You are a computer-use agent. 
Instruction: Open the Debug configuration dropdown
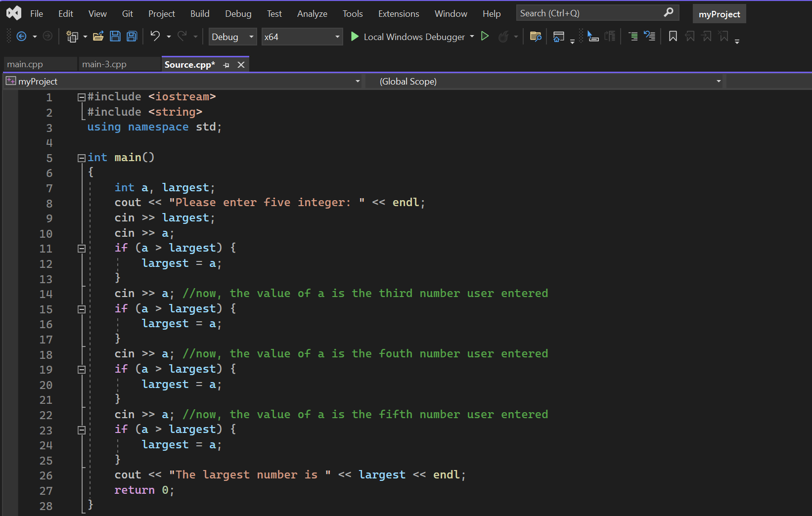click(232, 37)
